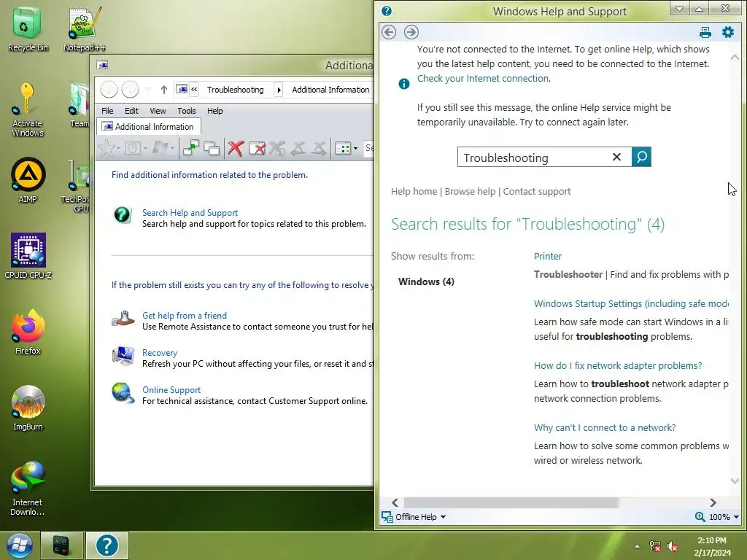Open the Internet Download Manager desktop icon
The width and height of the screenshot is (747, 560).
[28, 488]
